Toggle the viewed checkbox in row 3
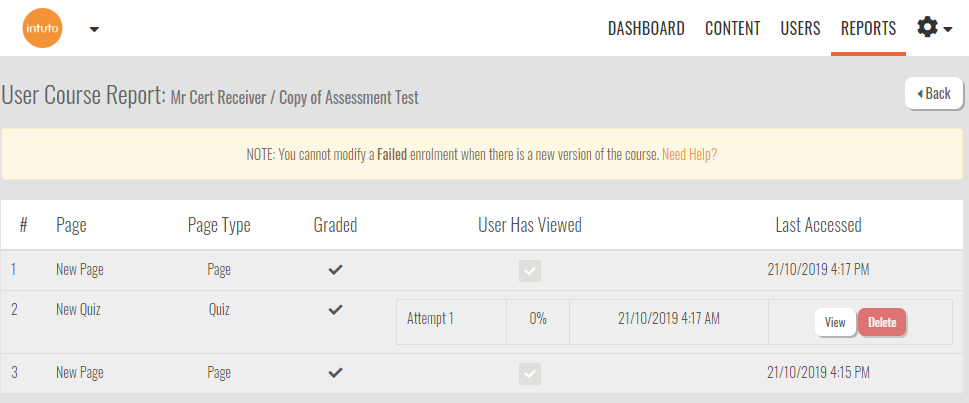 point(530,373)
